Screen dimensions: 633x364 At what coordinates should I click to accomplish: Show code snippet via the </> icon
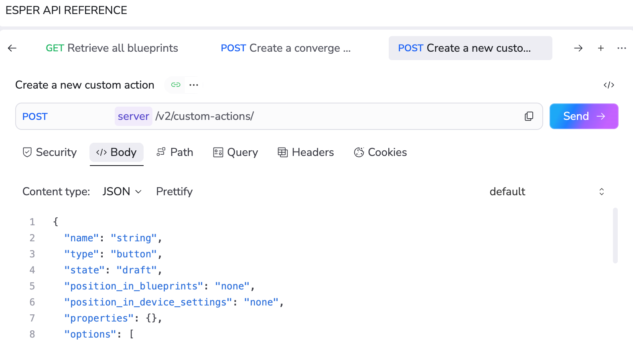tap(609, 85)
